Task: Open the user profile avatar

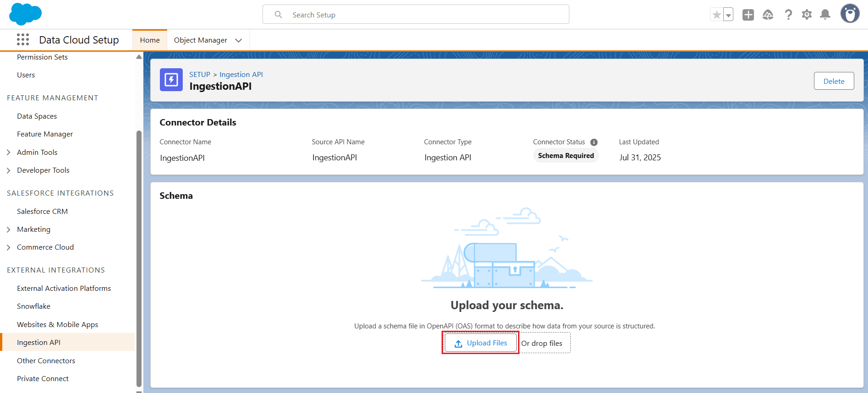Action: point(850,14)
